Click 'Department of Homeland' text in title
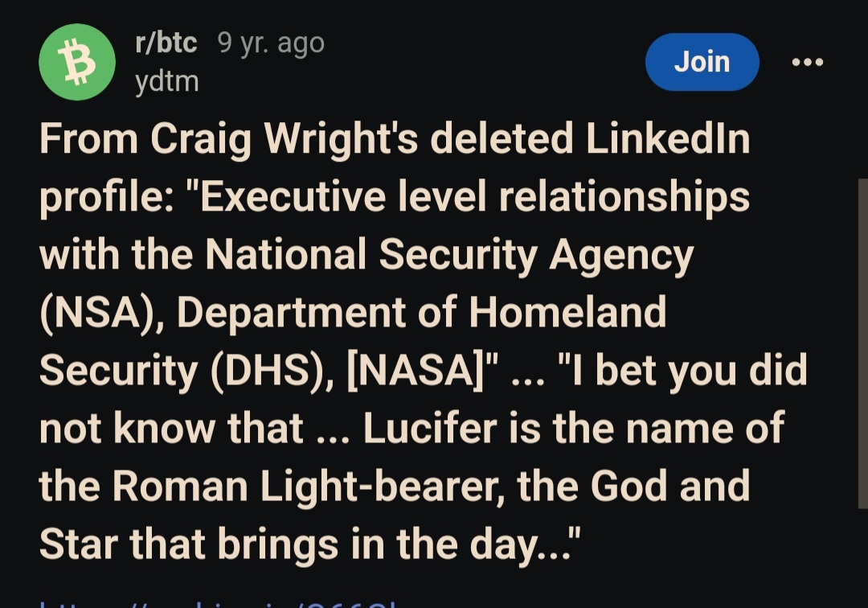The image size is (868, 608). (x=421, y=312)
